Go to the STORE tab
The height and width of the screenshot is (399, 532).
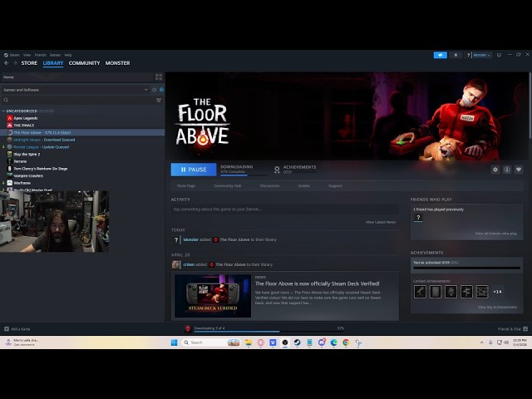pos(29,63)
